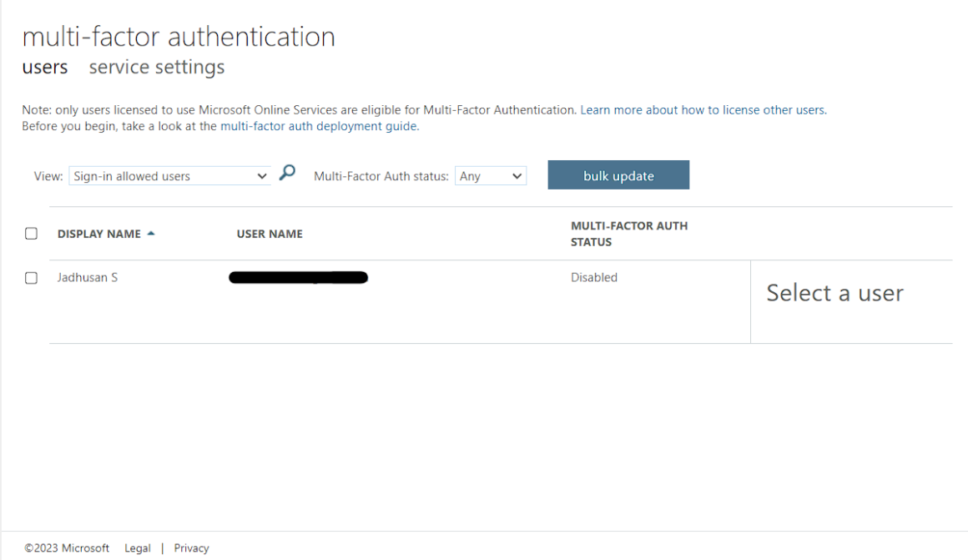This screenshot has width=968, height=560.
Task: Sort by the DISPLAY NAME column header
Action: (x=98, y=234)
